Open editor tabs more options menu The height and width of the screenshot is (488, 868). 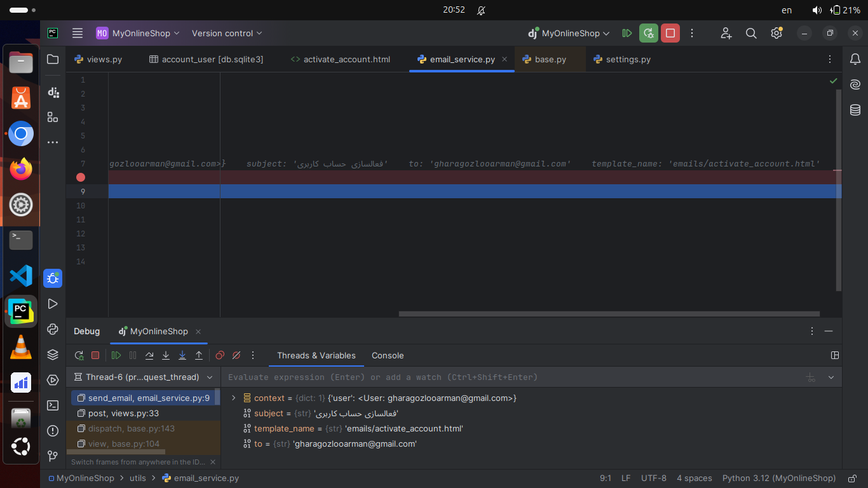tap(830, 59)
